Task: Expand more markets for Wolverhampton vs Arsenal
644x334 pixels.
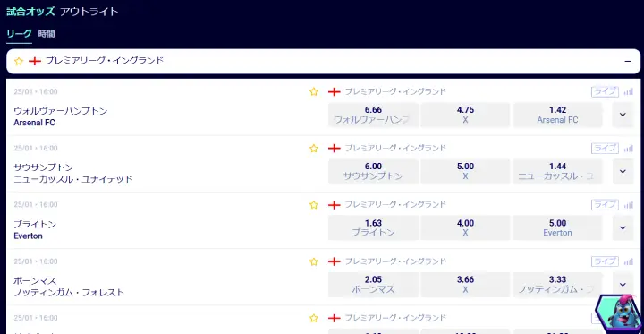Action: 623,115
